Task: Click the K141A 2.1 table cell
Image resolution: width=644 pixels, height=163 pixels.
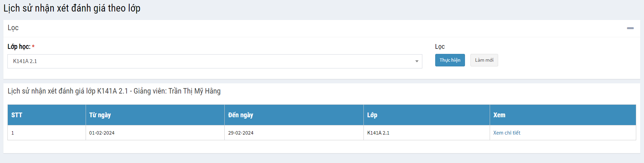Action: coord(378,133)
